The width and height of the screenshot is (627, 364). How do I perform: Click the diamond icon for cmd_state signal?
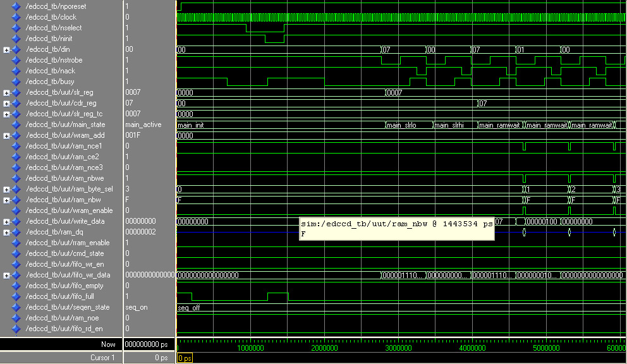(x=16, y=253)
